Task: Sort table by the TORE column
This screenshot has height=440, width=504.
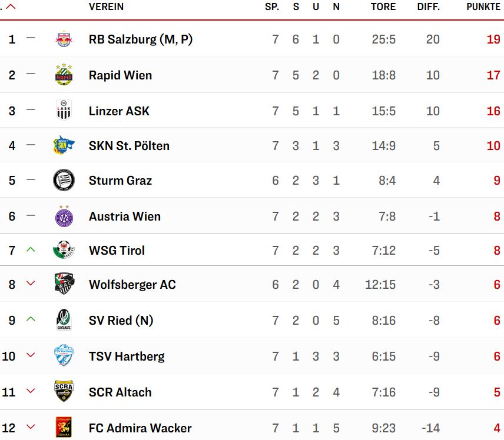Action: (x=383, y=7)
